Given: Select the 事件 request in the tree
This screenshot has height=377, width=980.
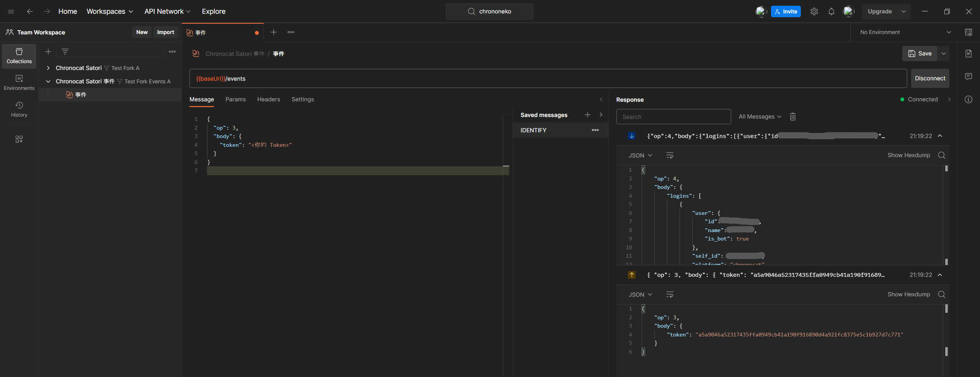Looking at the screenshot, I should pyautogui.click(x=110, y=95).
